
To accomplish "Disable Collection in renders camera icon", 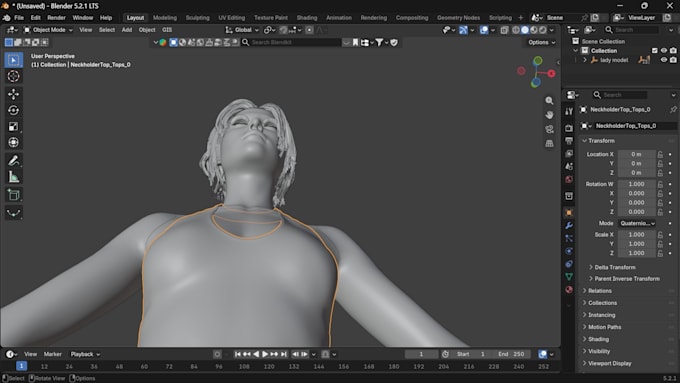I will tap(673, 51).
